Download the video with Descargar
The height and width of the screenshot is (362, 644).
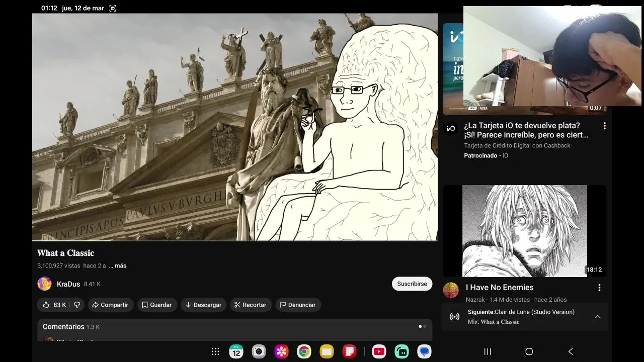pos(203,305)
